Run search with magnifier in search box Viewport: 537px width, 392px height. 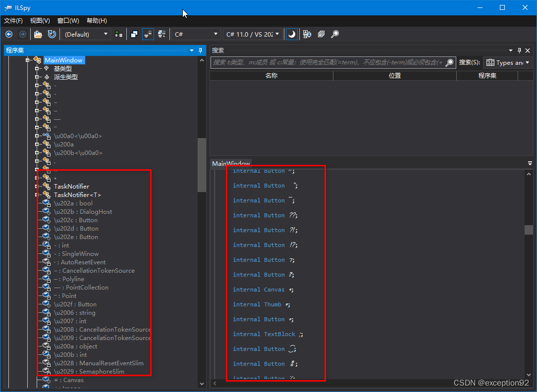(450, 62)
